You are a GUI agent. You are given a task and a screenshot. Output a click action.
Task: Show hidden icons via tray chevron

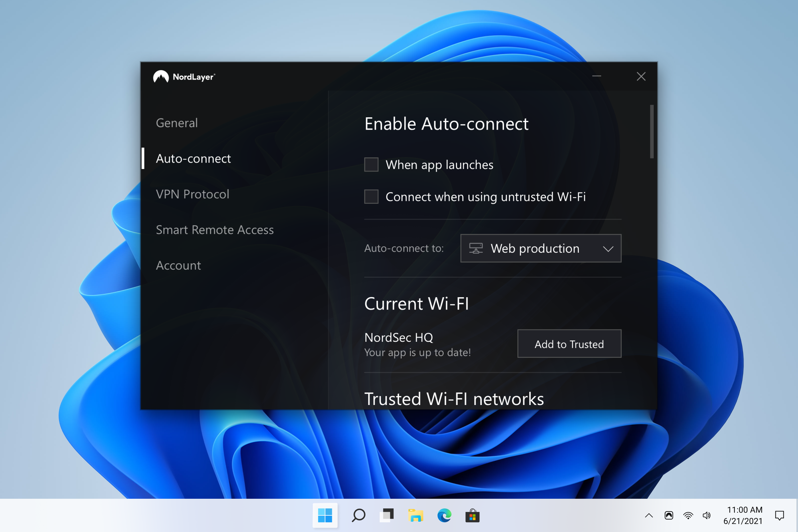(x=649, y=516)
